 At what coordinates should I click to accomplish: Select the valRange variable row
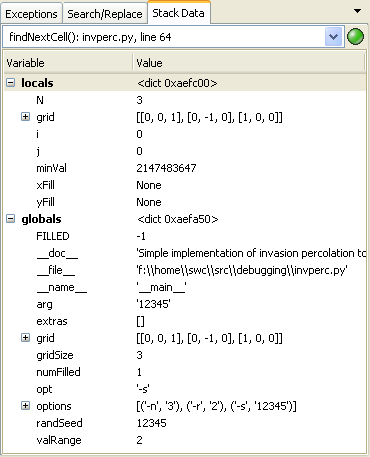point(185,440)
